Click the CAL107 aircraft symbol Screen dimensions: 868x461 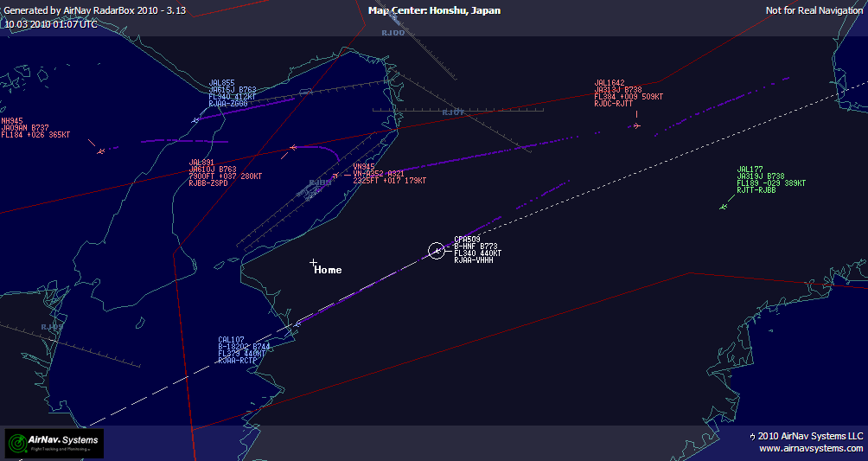point(297,323)
